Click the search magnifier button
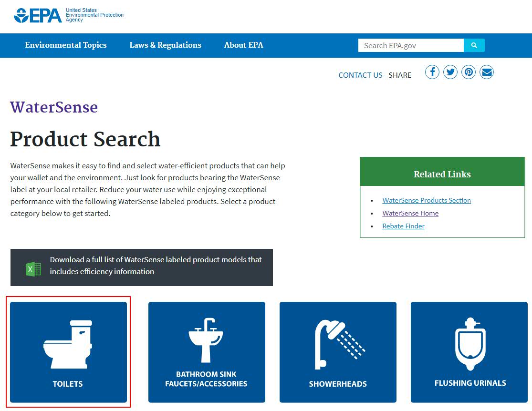The height and width of the screenshot is (411, 532). point(474,45)
